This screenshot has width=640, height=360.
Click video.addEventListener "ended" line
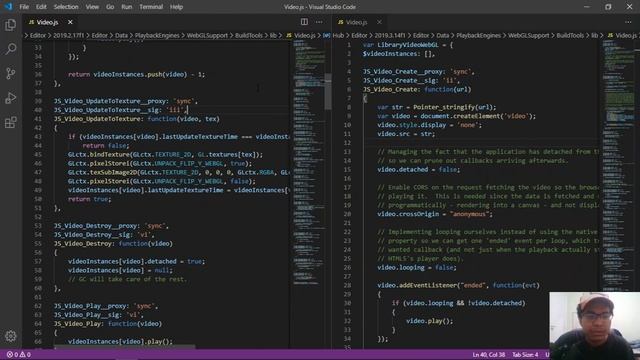point(458,285)
